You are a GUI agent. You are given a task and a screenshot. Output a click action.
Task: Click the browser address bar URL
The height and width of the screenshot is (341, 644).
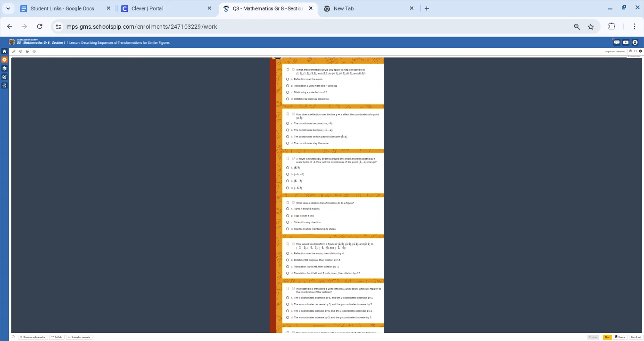tap(141, 27)
